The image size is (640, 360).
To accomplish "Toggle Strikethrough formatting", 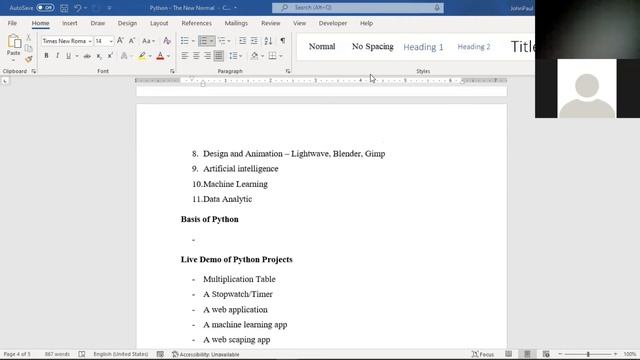I will click(87, 56).
